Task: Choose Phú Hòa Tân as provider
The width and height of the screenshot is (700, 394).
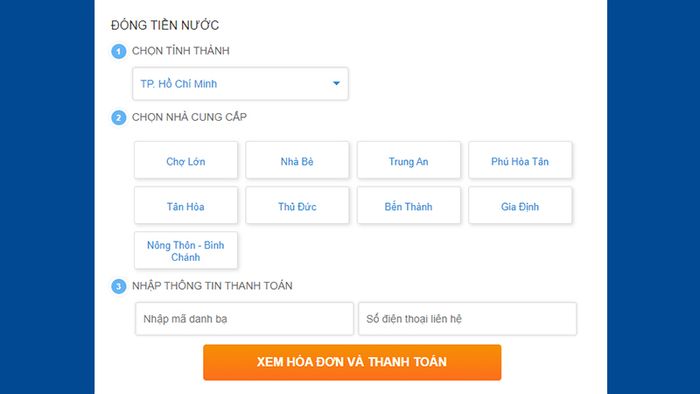Action: coord(520,161)
